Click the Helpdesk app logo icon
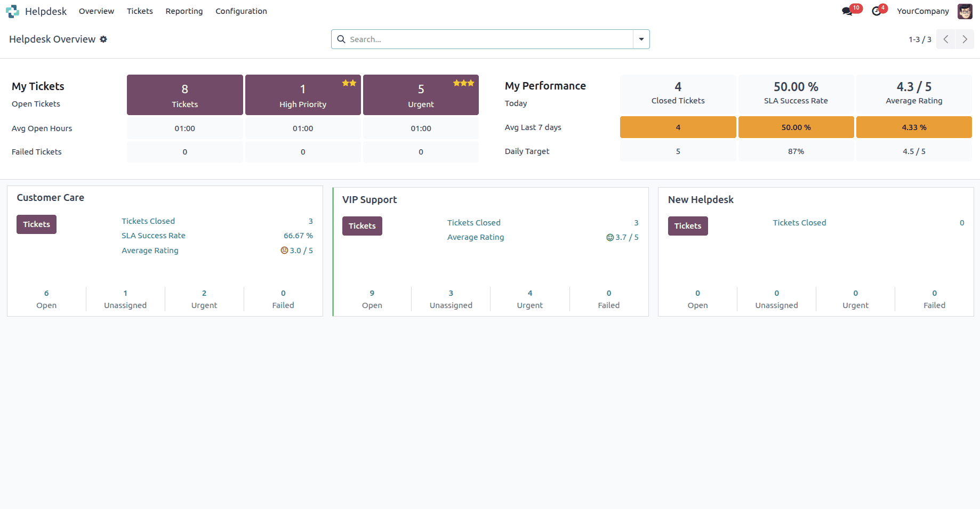The width and height of the screenshot is (980, 509). (12, 11)
